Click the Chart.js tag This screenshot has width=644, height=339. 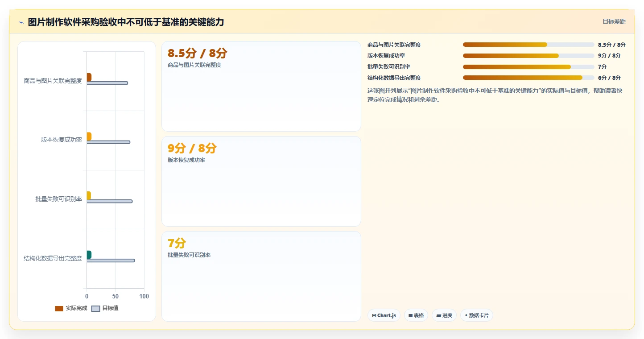point(384,315)
